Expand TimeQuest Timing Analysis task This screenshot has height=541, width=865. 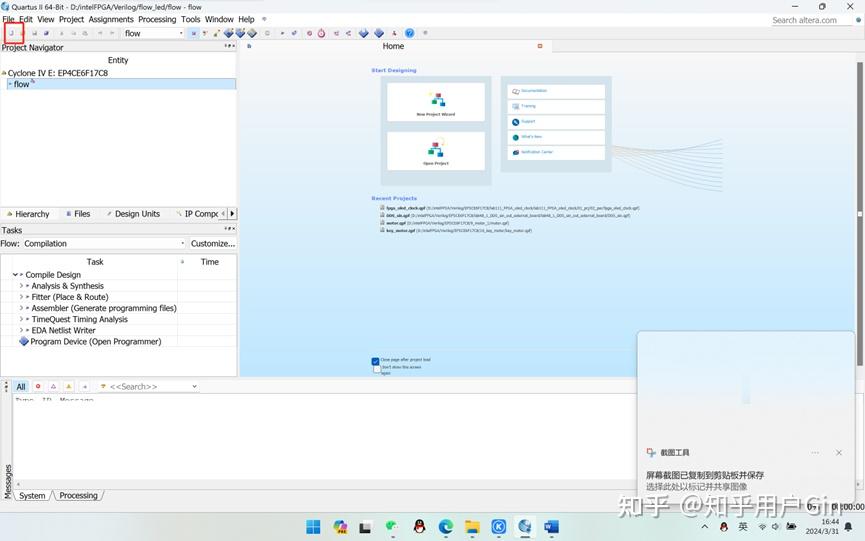[x=21, y=319]
